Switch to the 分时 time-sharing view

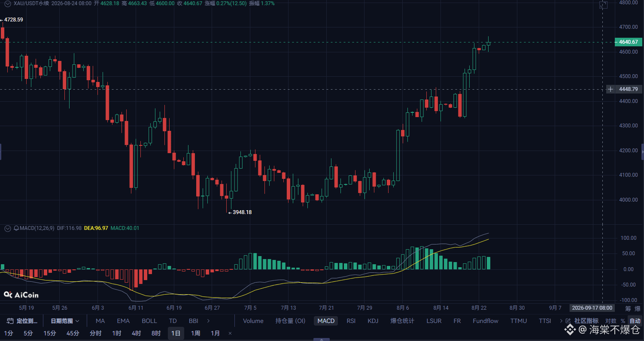click(96, 333)
